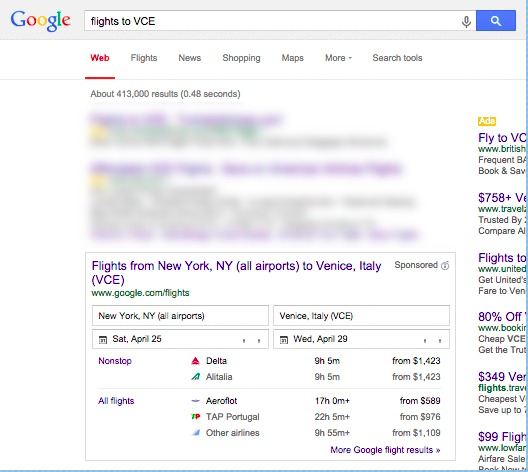This screenshot has width=528, height=472.
Task: Switch to the Shopping tab
Action: pyautogui.click(x=241, y=58)
